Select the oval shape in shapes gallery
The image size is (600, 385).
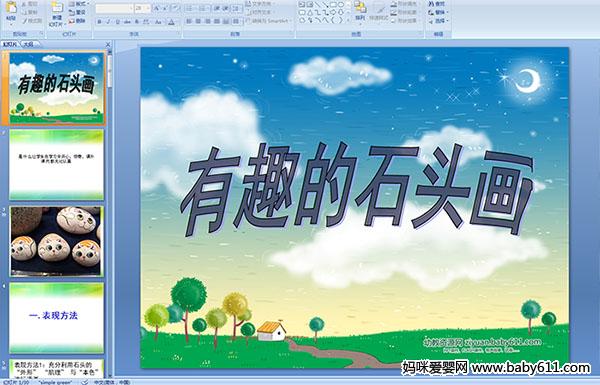click(340, 5)
